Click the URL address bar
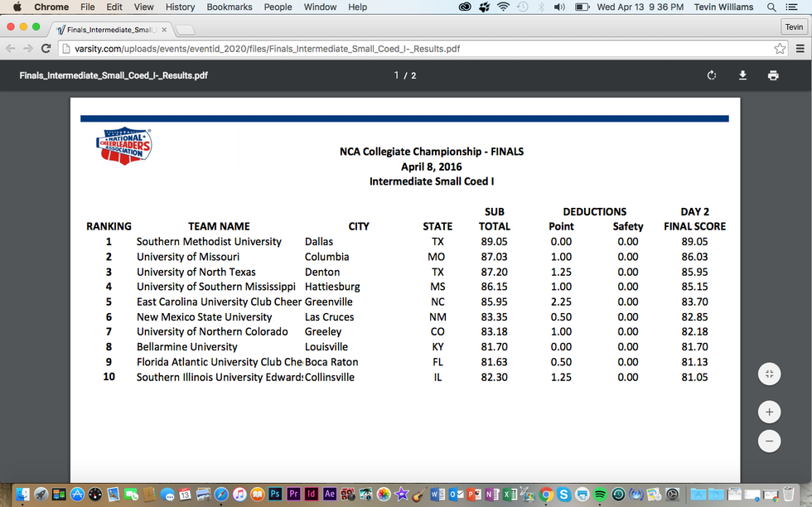Image resolution: width=812 pixels, height=507 pixels. [x=414, y=49]
